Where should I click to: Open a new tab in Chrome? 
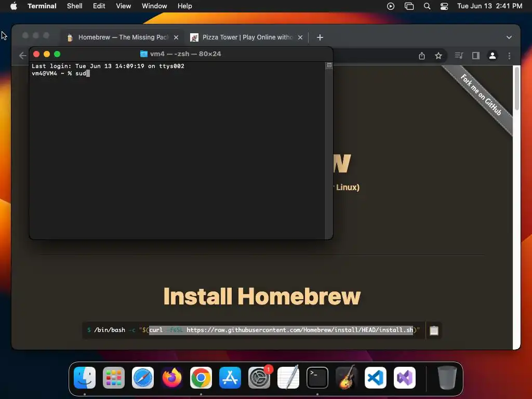point(320,37)
